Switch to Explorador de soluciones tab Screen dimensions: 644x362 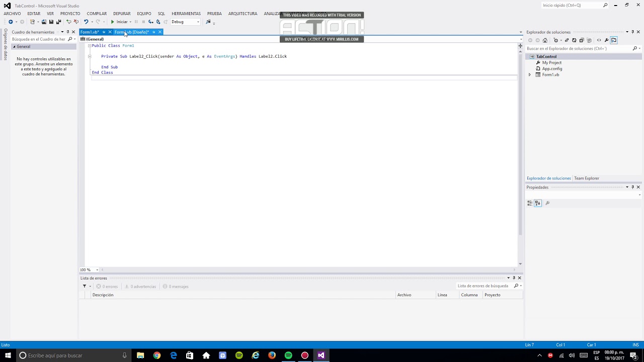[549, 178]
